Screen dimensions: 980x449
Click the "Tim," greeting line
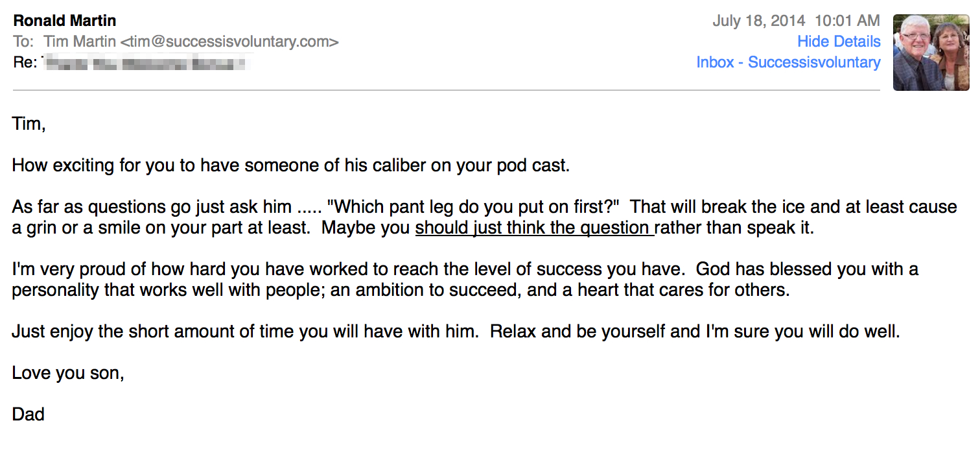[29, 124]
